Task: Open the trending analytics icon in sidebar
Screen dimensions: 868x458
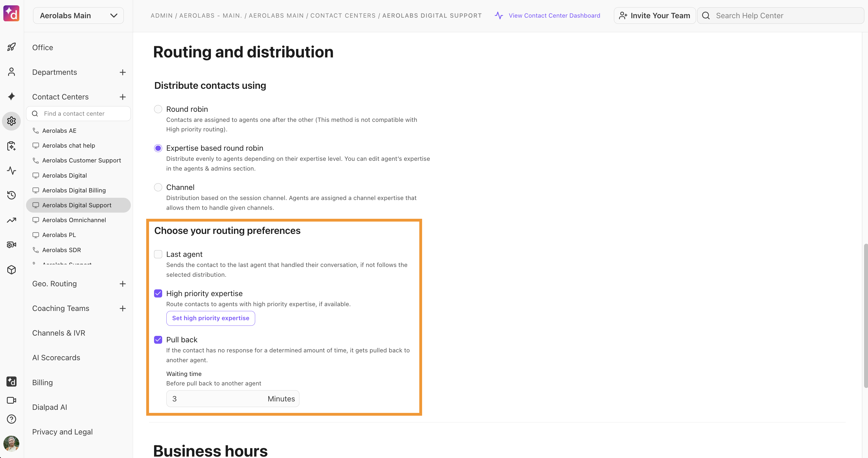Action: pyautogui.click(x=11, y=220)
